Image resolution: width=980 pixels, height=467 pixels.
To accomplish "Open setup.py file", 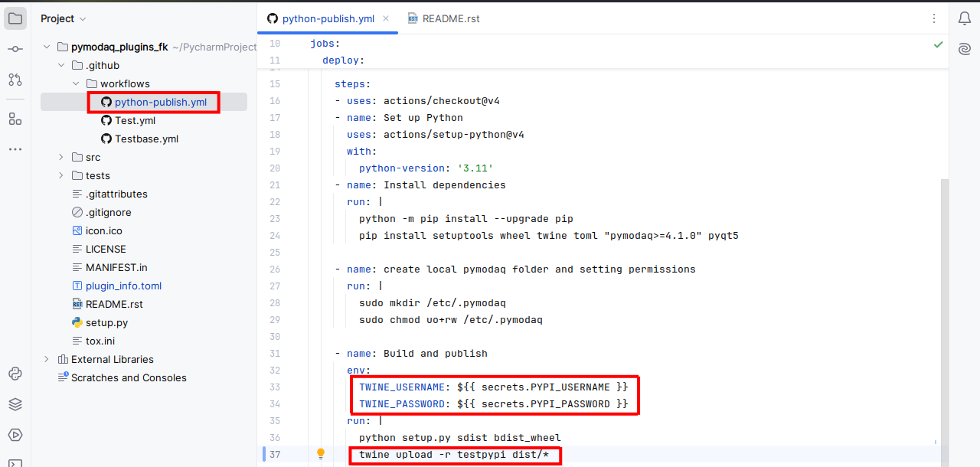I will [100, 322].
